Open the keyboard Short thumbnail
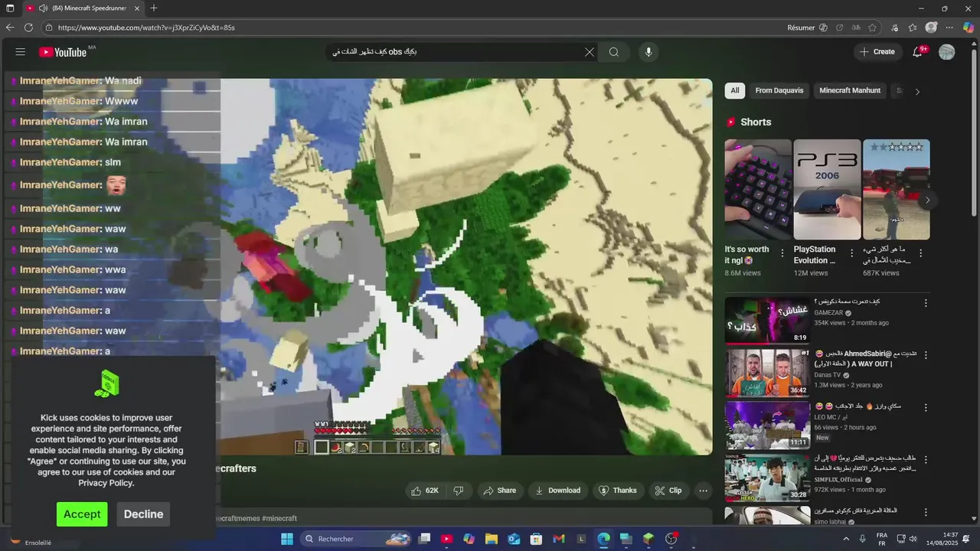Screen dimensions: 980x551 [758, 189]
